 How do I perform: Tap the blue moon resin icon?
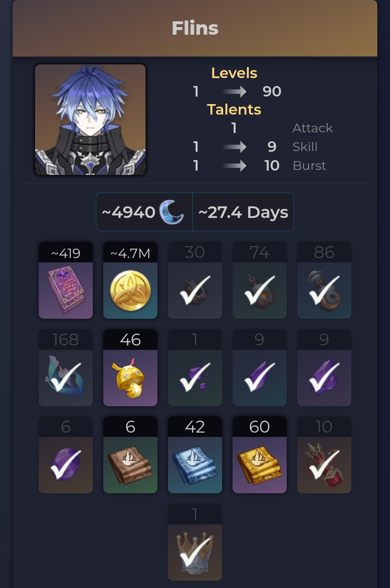pyautogui.click(x=172, y=212)
